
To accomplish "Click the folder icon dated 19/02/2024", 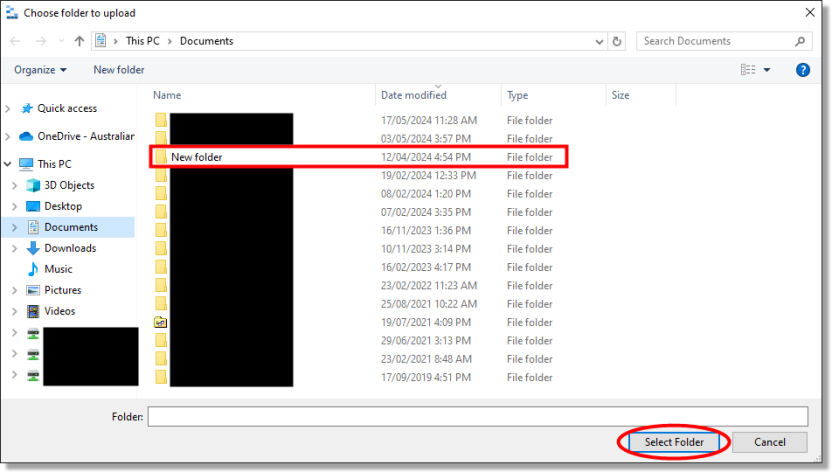I will click(161, 175).
